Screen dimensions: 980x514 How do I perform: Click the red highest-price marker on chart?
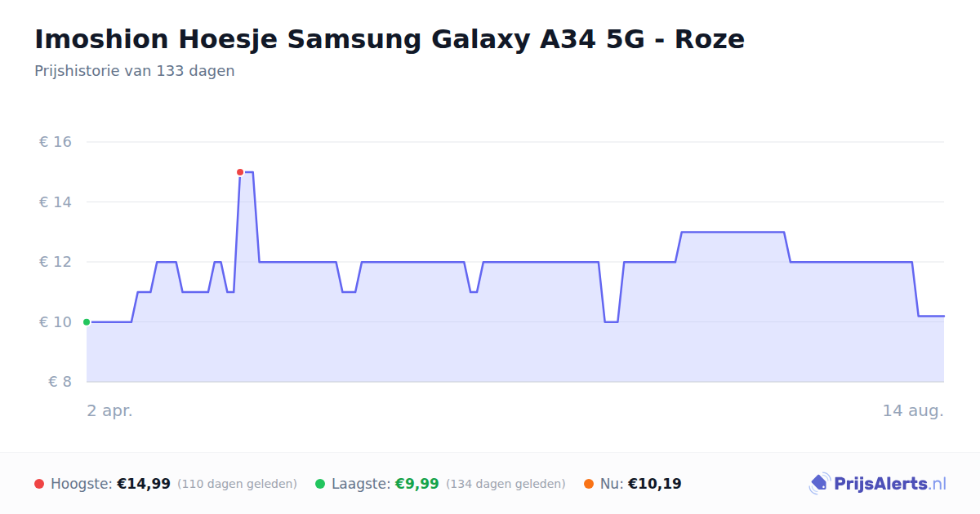[240, 172]
